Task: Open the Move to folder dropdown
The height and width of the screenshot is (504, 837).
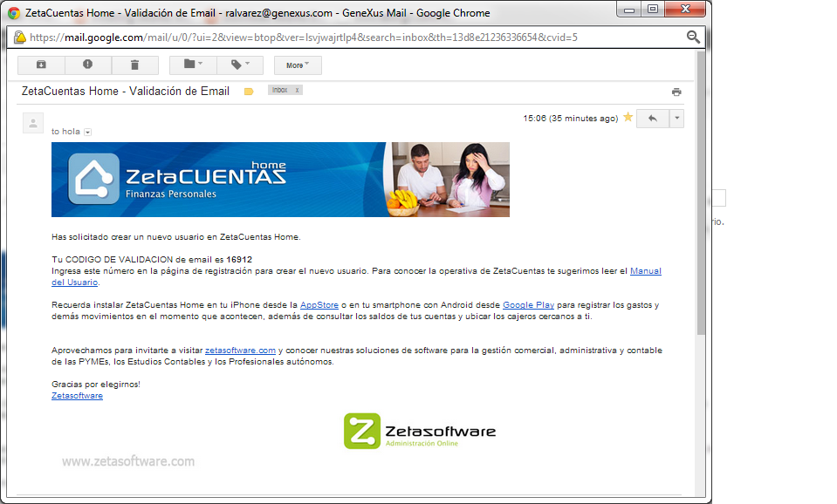Action: (x=193, y=65)
